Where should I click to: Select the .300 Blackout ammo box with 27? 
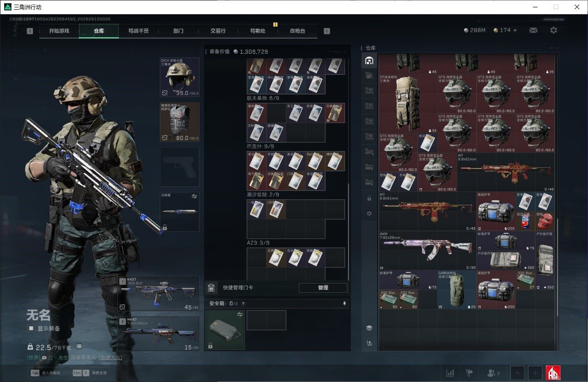click(x=525, y=280)
